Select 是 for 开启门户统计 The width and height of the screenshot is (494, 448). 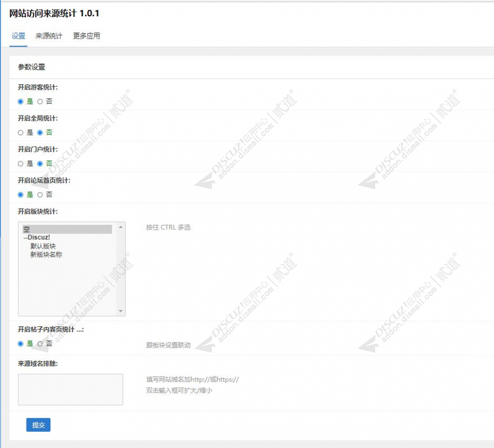pos(21,163)
